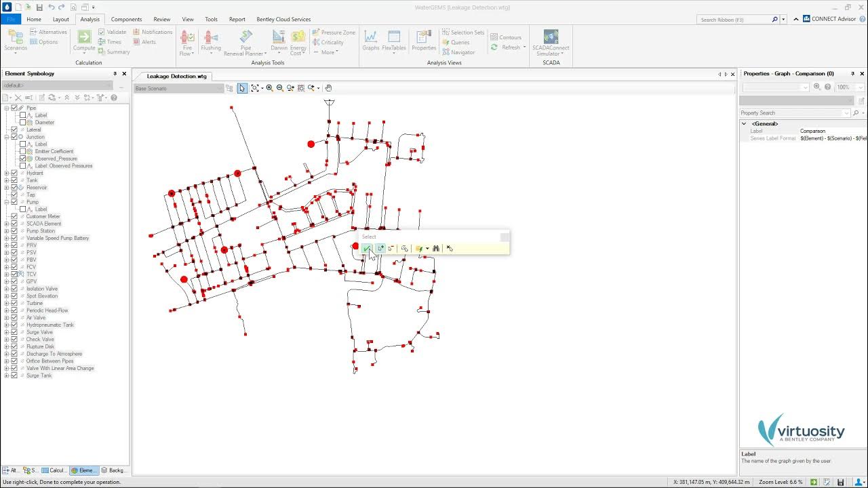This screenshot has width=868, height=488.
Task: Open Selection Sets
Action: [463, 32]
